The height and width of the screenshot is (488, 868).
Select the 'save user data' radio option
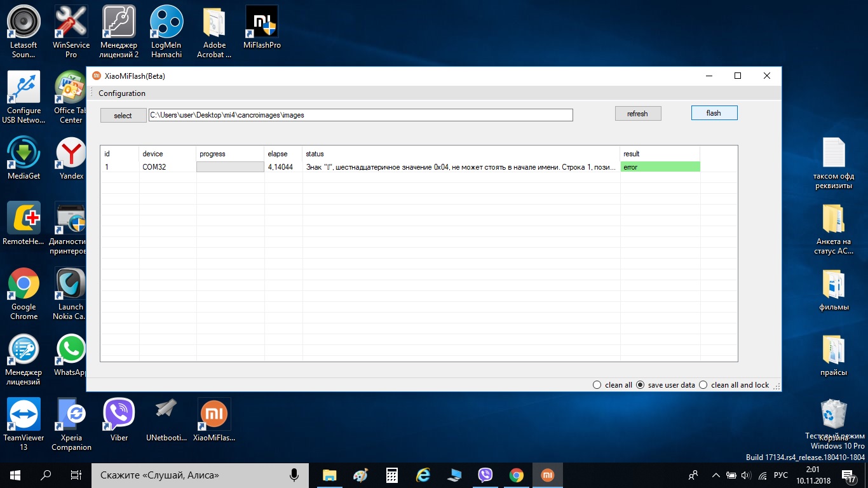click(640, 385)
